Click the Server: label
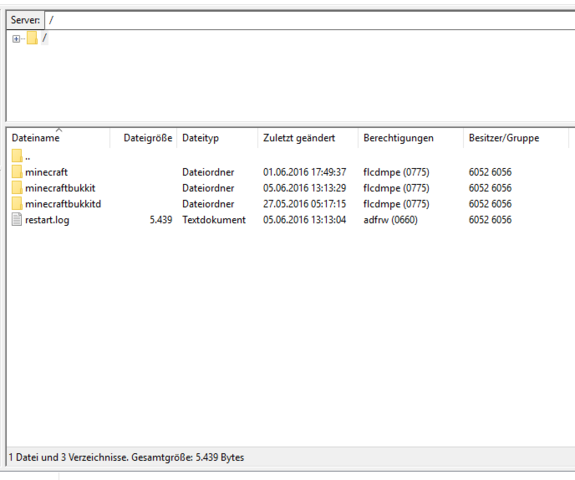This screenshot has width=575, height=480. pos(25,20)
